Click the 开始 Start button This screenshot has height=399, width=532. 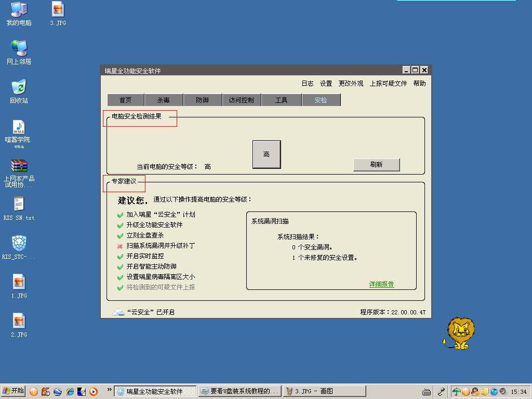13,391
